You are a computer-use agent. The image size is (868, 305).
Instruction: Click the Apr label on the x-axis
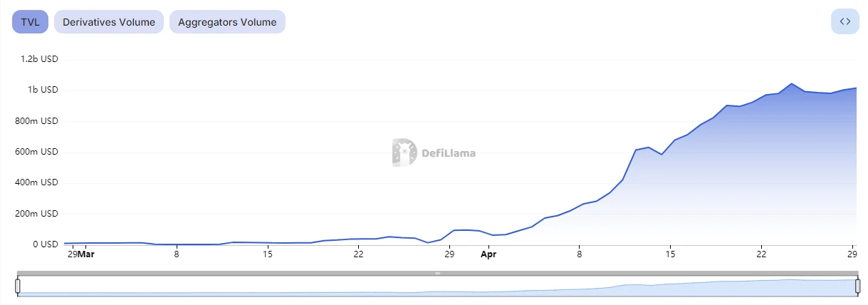[488, 253]
